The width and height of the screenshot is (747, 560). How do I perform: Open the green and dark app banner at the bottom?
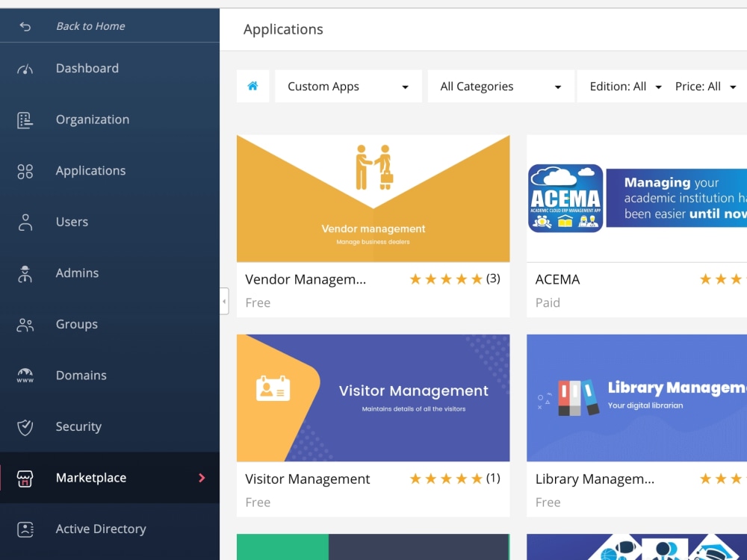[x=373, y=547]
